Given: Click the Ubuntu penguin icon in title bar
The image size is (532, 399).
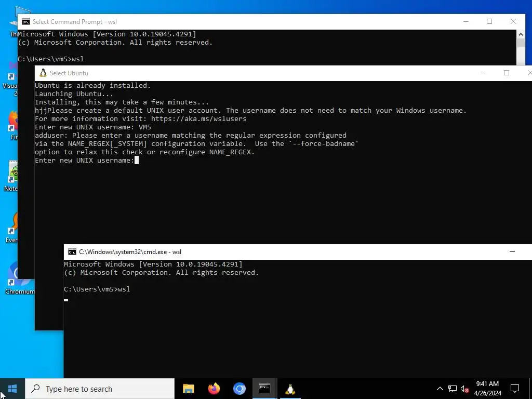Looking at the screenshot, I should 43,73.
